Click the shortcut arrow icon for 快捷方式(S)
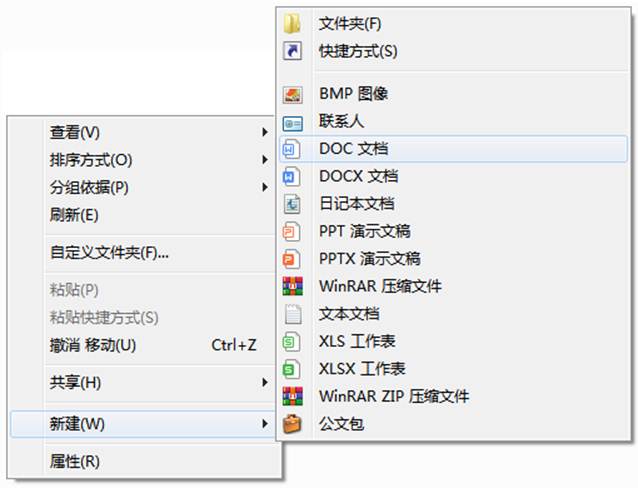The height and width of the screenshot is (488, 638). [293, 51]
